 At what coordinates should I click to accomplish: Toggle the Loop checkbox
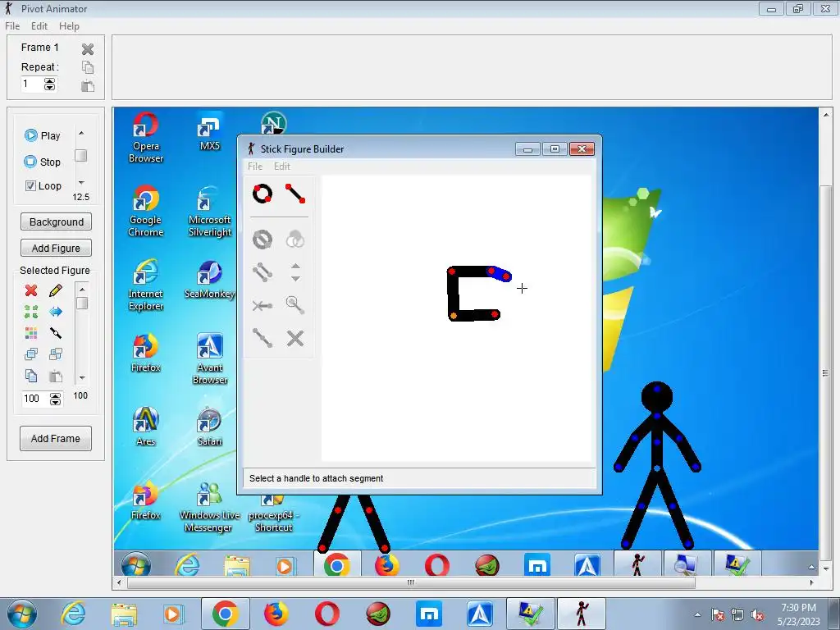30,186
